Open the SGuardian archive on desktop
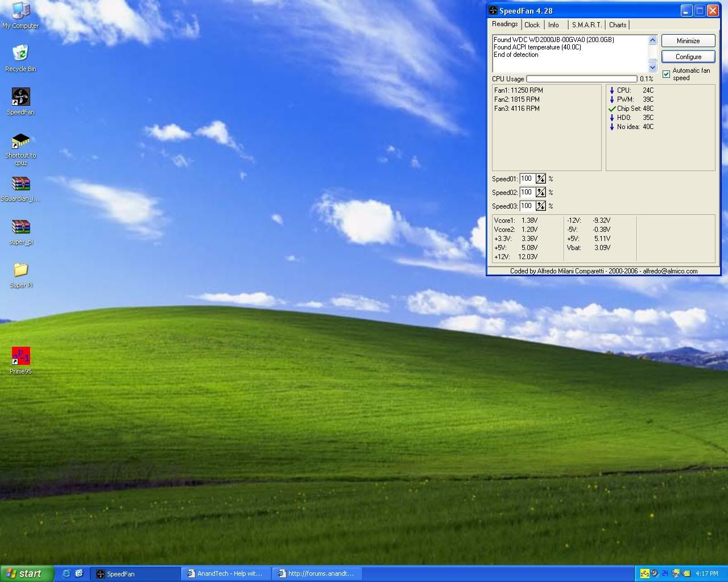The width and height of the screenshot is (728, 582). click(x=20, y=184)
